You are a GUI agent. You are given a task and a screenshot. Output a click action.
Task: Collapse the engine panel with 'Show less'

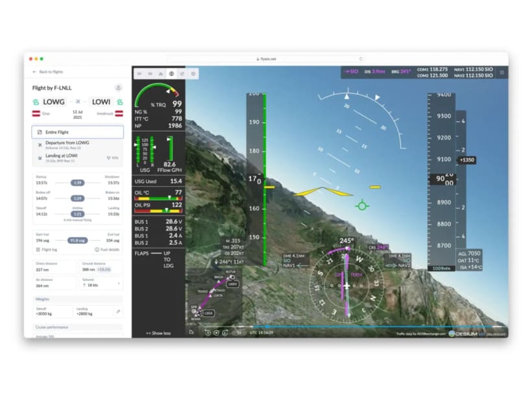[158, 333]
